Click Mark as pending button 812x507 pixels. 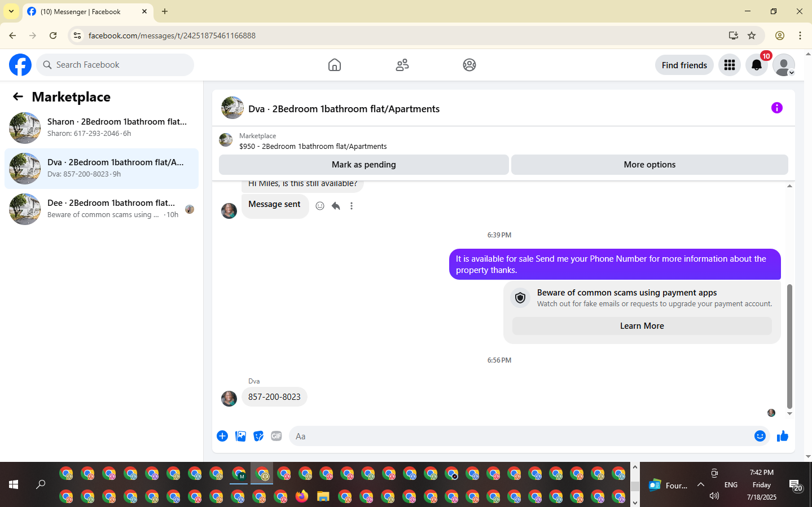coord(364,165)
